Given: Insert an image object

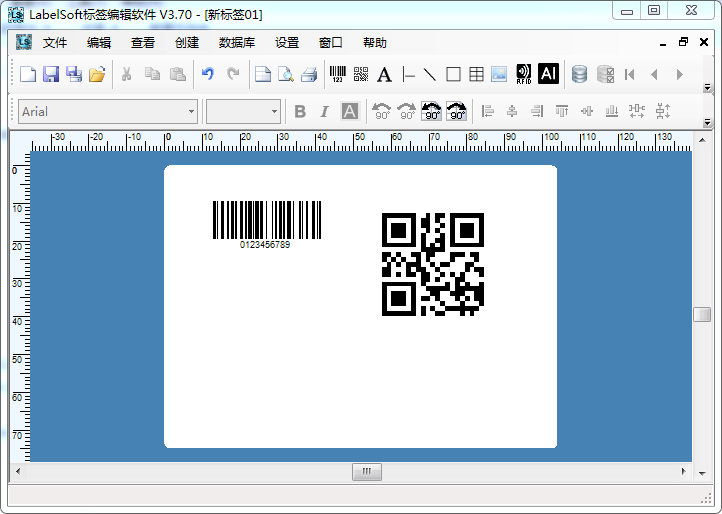Looking at the screenshot, I should 499,74.
